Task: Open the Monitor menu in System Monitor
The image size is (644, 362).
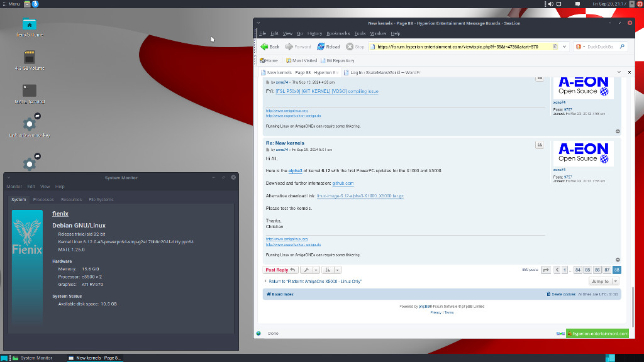Action: 14,186
